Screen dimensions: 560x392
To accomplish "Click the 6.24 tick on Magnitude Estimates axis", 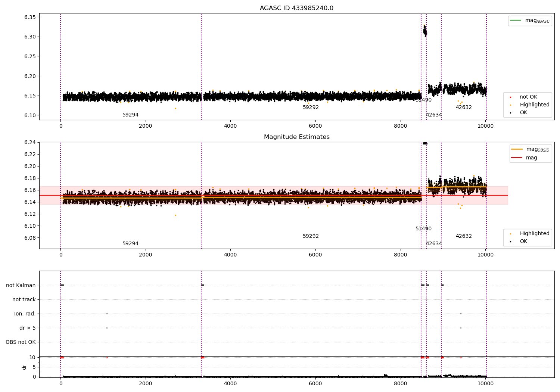I will point(30,143).
